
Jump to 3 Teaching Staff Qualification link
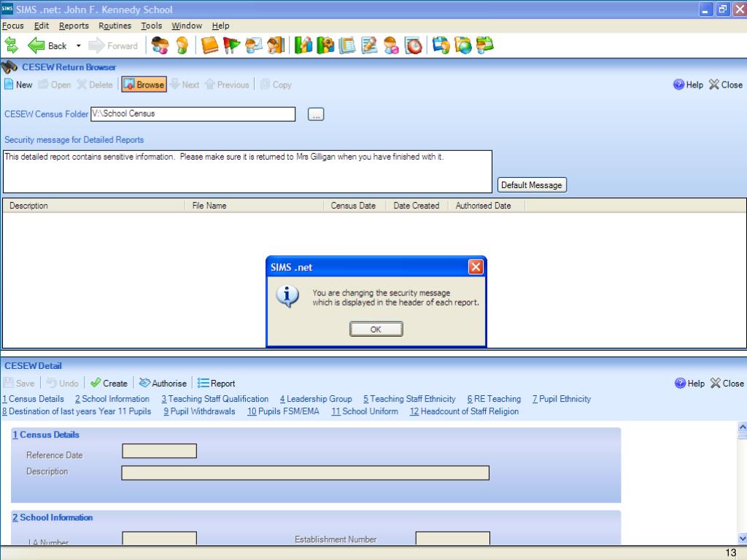click(215, 399)
